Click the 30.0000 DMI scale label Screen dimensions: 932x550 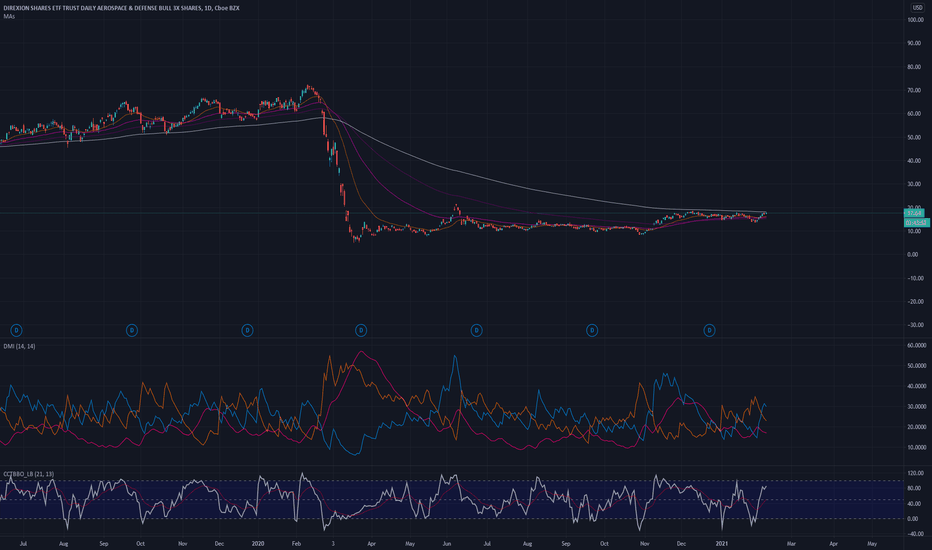point(916,407)
